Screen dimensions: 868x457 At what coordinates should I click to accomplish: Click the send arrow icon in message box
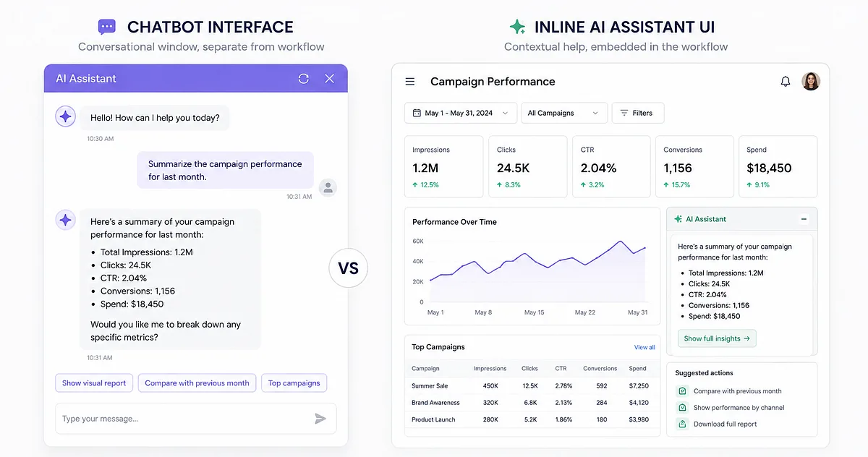[320, 419]
